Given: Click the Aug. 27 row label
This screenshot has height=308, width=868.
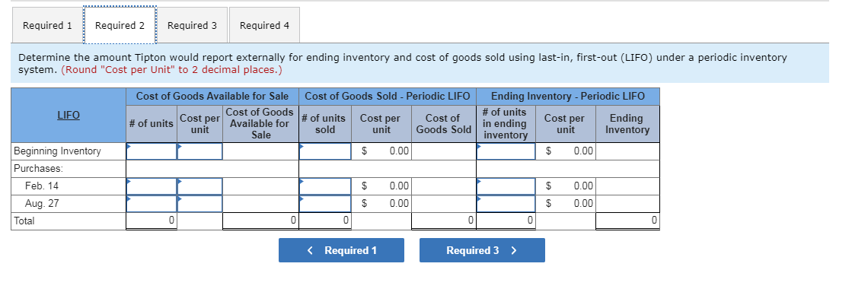Looking at the screenshot, I should pos(42,204).
